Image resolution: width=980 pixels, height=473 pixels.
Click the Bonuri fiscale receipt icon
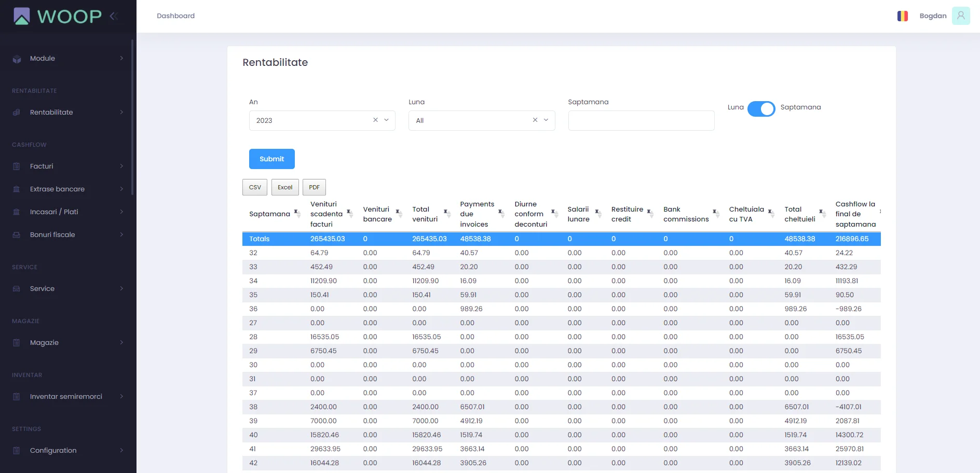click(16, 234)
